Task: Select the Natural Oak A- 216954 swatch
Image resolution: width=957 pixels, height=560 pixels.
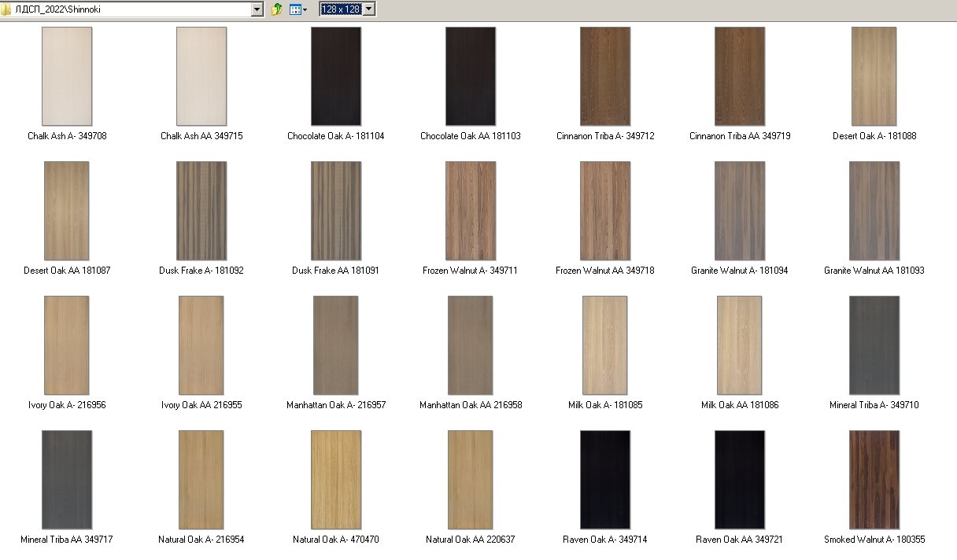Action: coord(201,480)
